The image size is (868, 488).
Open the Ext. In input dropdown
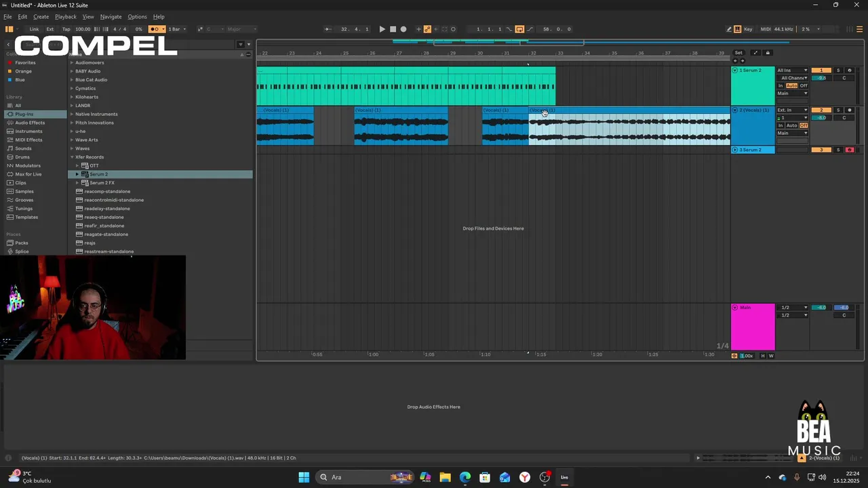point(792,110)
